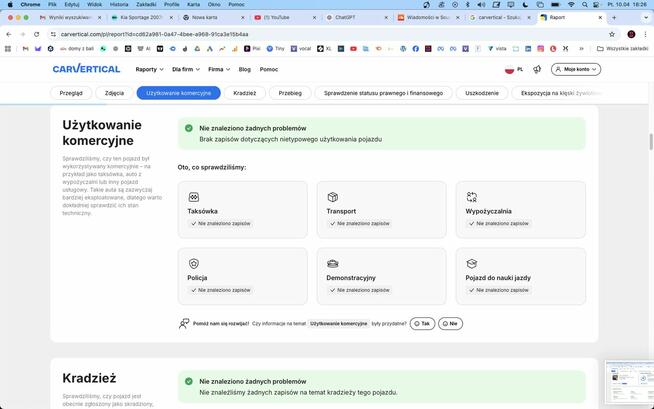Open Historia in the macOS menu bar

[x=118, y=4]
